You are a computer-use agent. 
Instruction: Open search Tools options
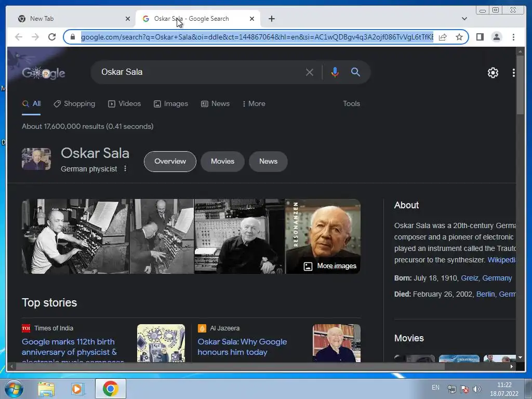click(x=351, y=104)
